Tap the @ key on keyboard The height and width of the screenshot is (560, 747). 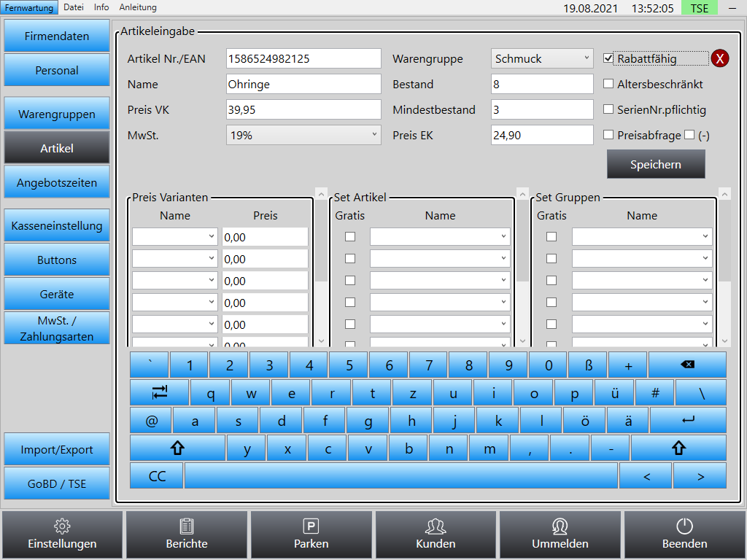click(x=151, y=420)
